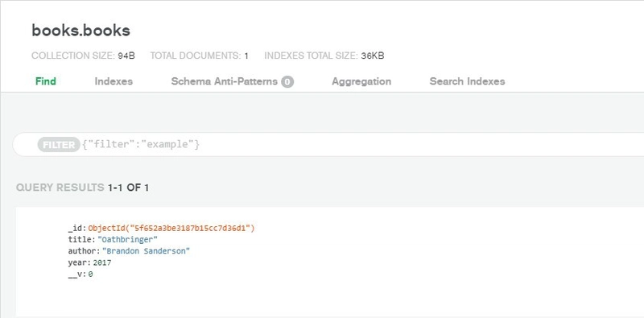Select the __v field value 0
644x318 pixels.
(90, 274)
